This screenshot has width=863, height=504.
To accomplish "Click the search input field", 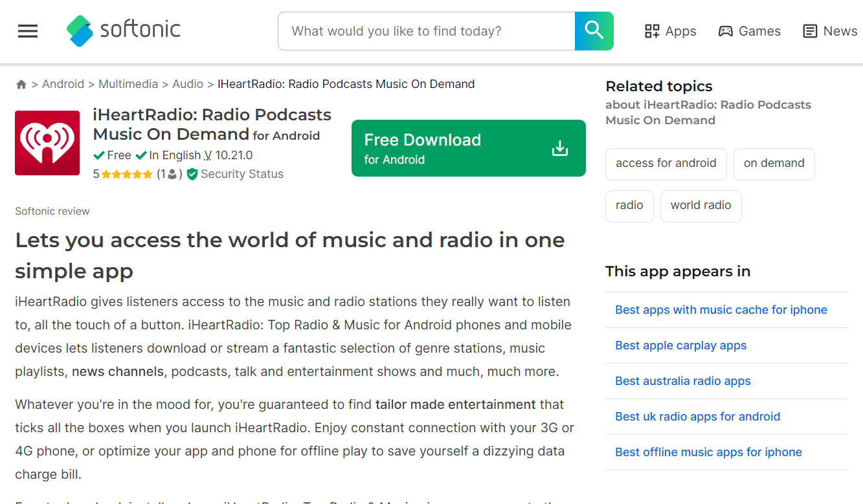I will (x=427, y=31).
